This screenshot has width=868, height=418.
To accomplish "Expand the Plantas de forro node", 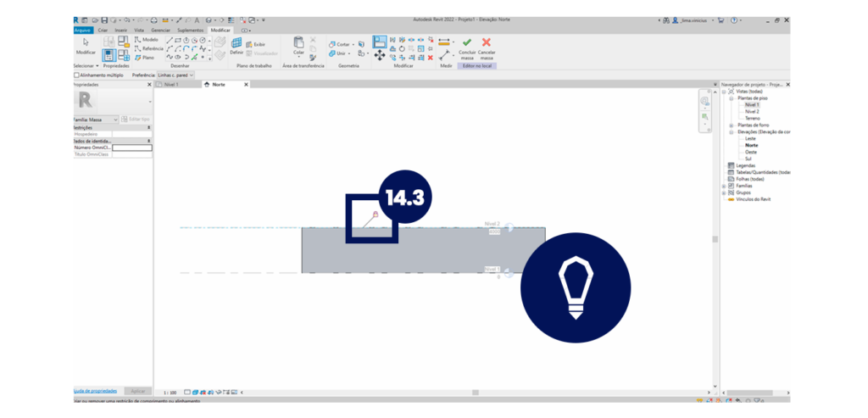I will coord(731,125).
